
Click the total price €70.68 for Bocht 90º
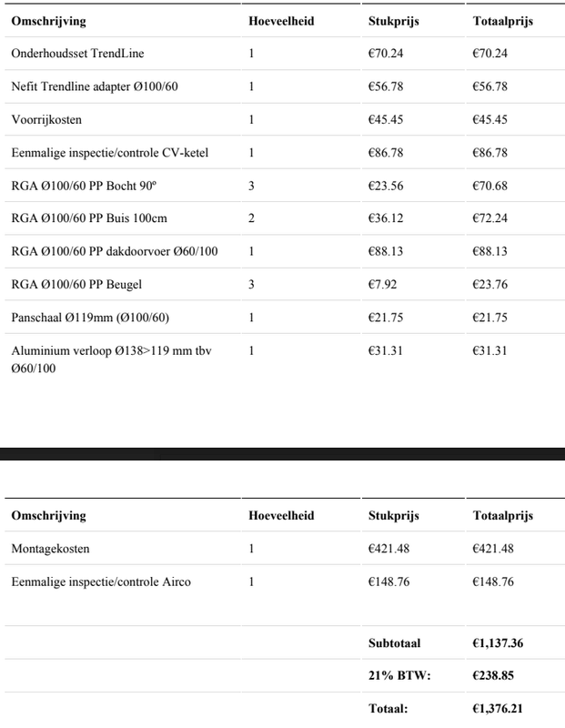(489, 186)
